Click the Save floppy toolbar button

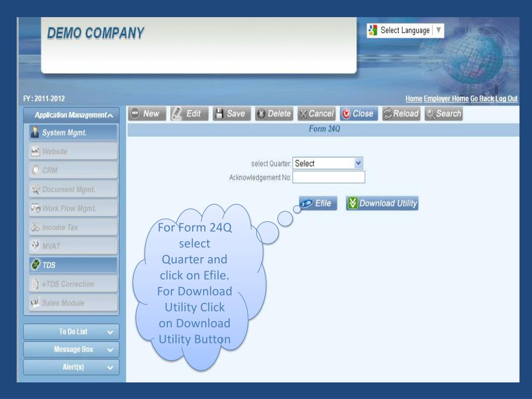231,114
